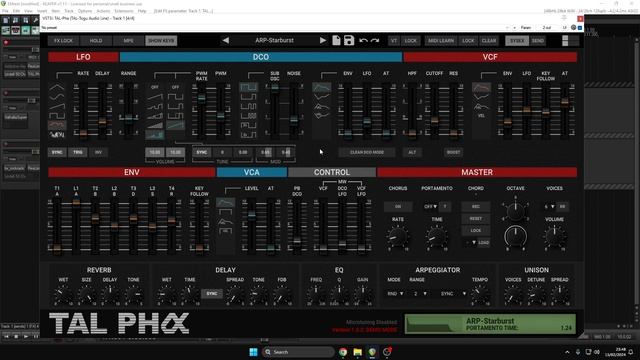Screen dimensions: 640x360
Task: Open the Options menu in REAPER
Action: pyautogui.click(x=85, y=11)
